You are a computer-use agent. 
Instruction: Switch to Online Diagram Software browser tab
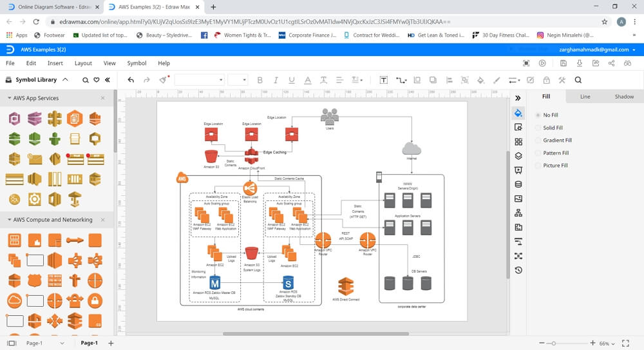54,7
